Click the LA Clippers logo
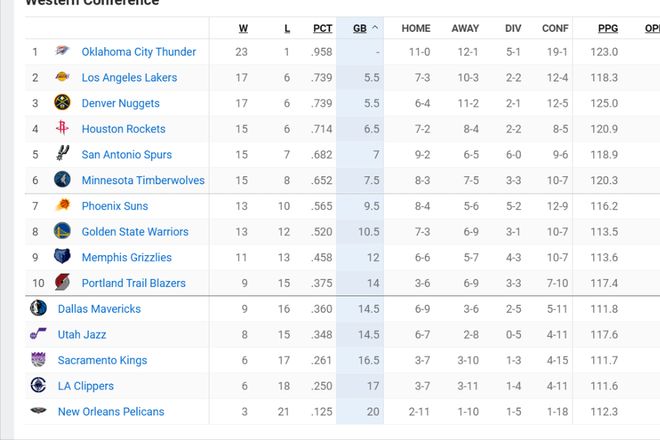This screenshot has width=660, height=440. point(39,386)
